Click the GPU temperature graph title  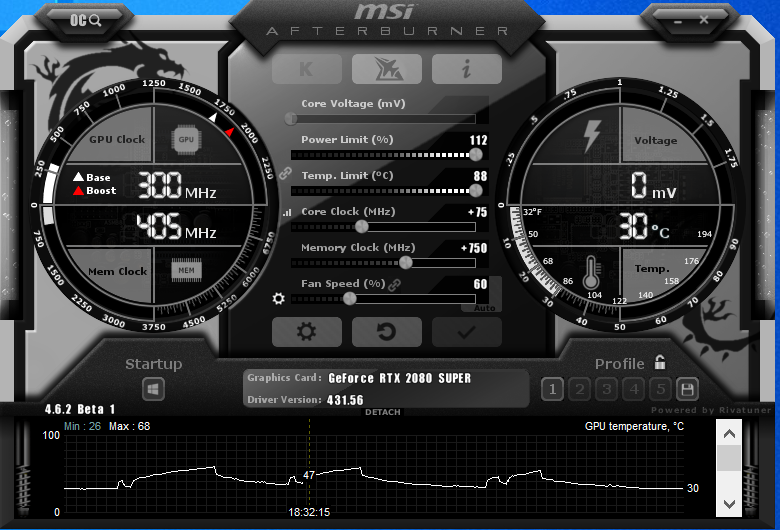[634, 426]
